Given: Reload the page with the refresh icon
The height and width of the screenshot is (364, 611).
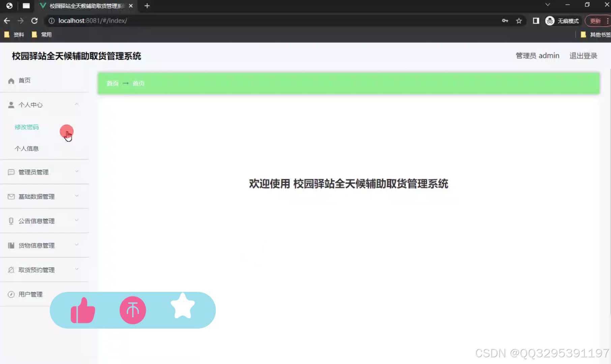Looking at the screenshot, I should tap(34, 21).
